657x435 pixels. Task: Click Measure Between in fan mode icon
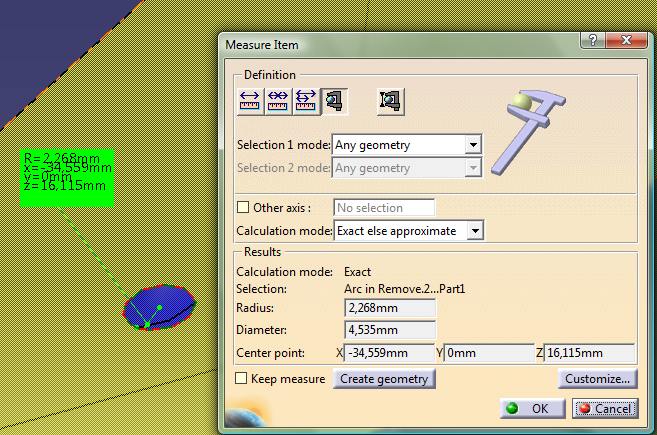tap(305, 100)
